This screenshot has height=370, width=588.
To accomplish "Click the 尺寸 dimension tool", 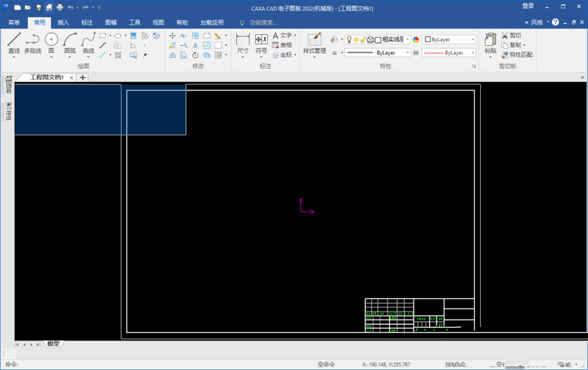I will click(243, 44).
